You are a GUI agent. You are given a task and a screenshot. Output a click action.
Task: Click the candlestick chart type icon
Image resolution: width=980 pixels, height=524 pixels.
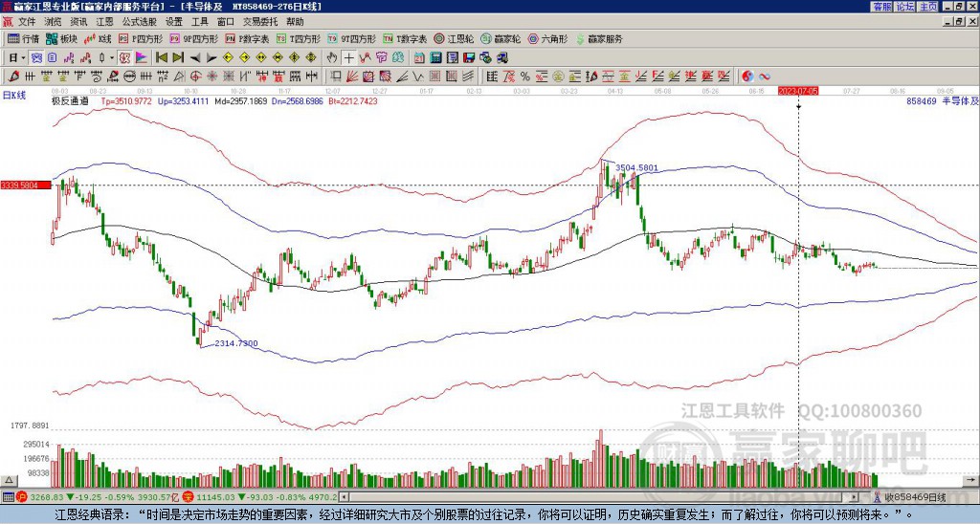click(102, 58)
